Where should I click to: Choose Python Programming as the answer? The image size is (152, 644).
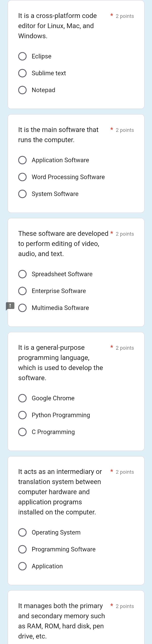(x=22, y=415)
